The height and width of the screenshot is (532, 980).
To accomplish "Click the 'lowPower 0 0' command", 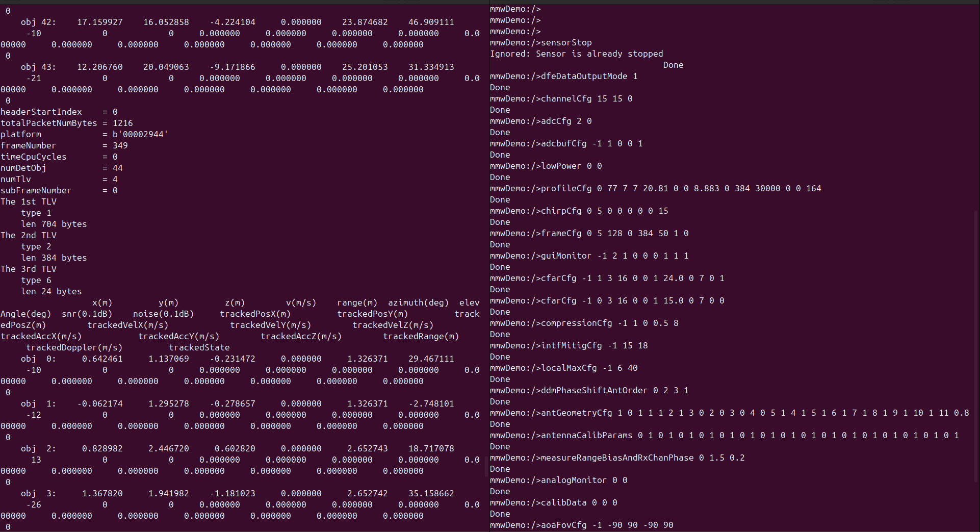I will point(546,166).
